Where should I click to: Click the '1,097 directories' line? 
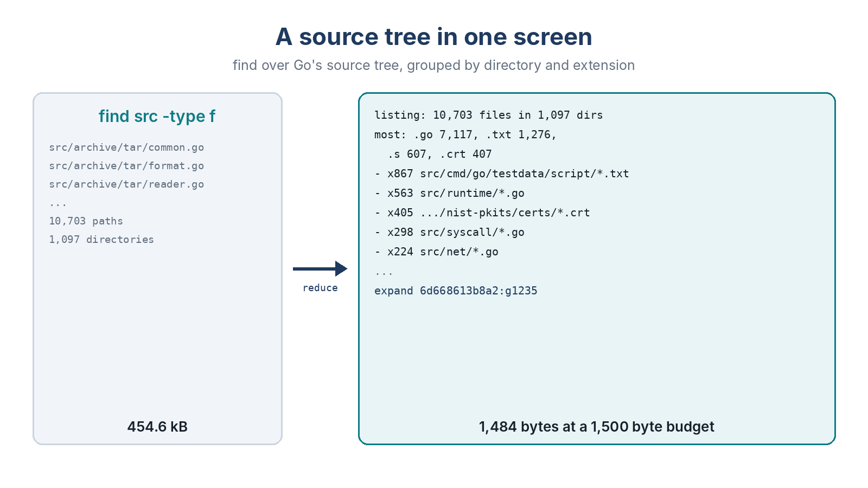(x=101, y=240)
